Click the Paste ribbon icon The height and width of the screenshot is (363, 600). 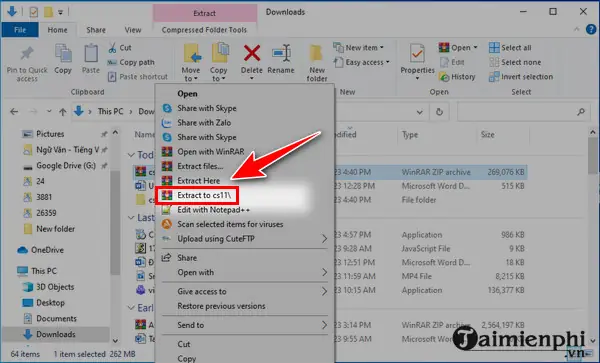coord(91,54)
